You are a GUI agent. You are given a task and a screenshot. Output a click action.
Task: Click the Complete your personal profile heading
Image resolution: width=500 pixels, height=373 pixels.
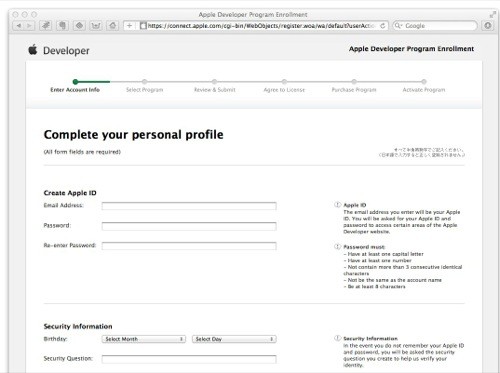(133, 135)
